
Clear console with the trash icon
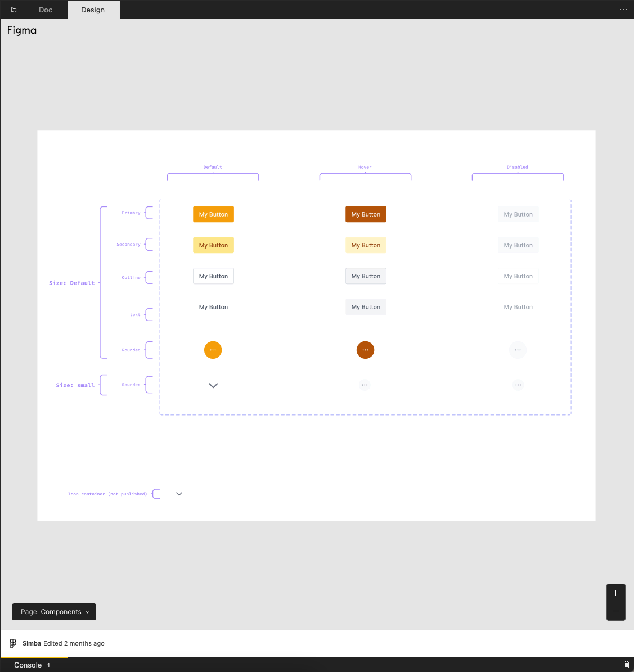point(626,665)
